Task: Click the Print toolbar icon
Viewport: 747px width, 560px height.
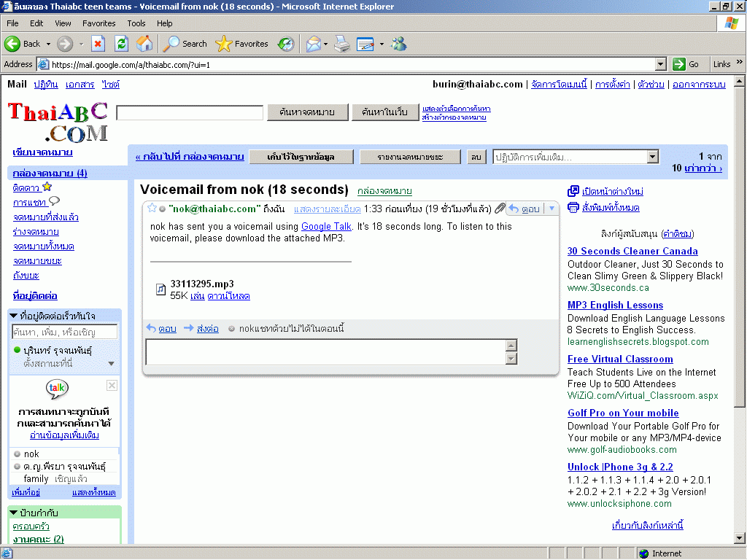Action: tap(342, 44)
